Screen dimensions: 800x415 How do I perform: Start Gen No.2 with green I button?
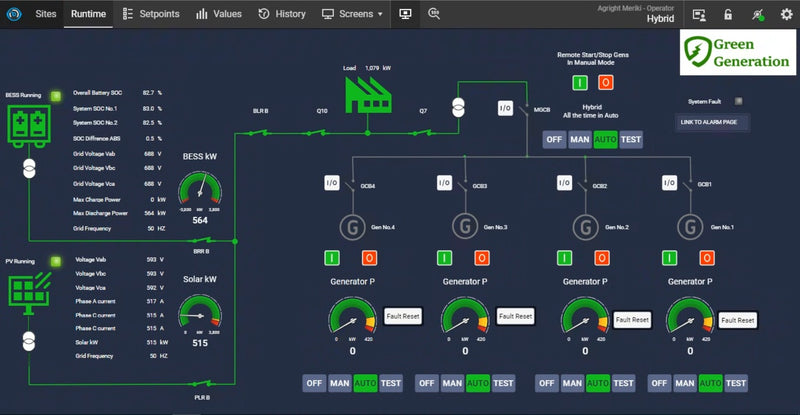point(564,258)
